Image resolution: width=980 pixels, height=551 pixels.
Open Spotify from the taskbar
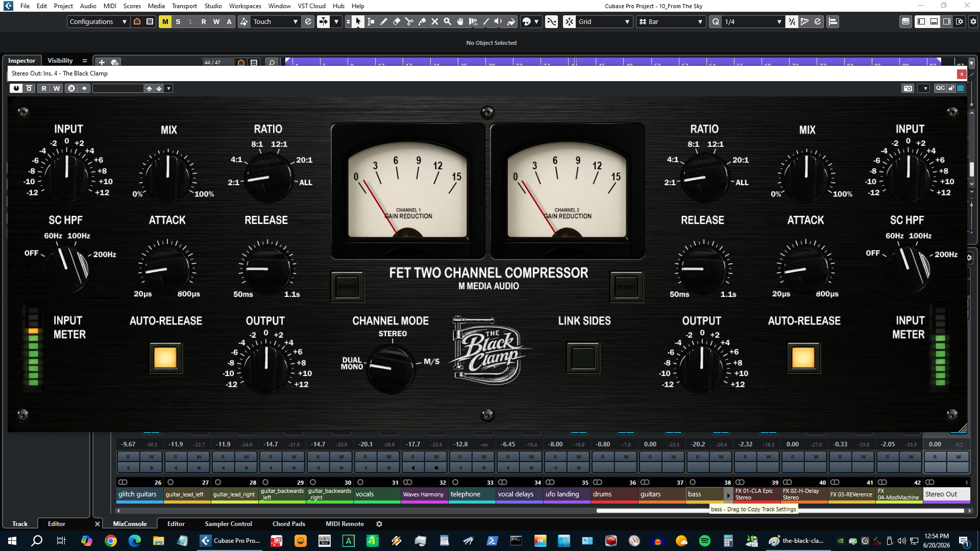(705, 541)
